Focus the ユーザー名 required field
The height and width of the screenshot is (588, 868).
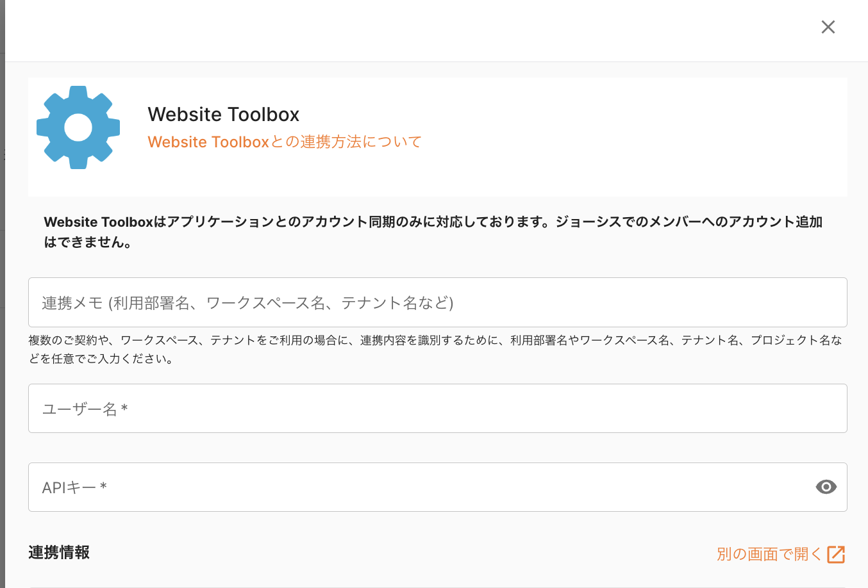(437, 409)
